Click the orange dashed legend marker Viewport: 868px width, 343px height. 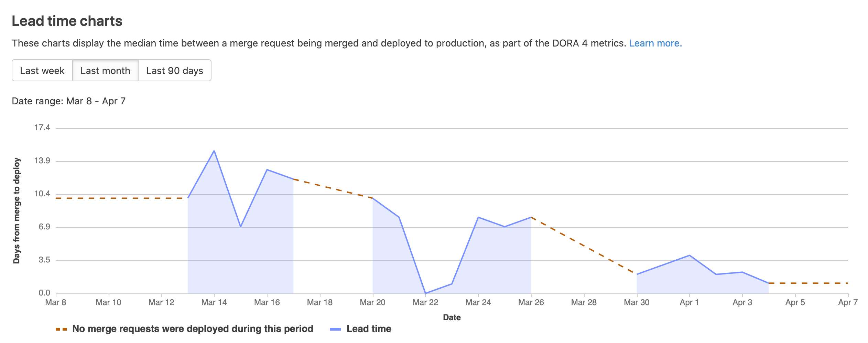61,329
